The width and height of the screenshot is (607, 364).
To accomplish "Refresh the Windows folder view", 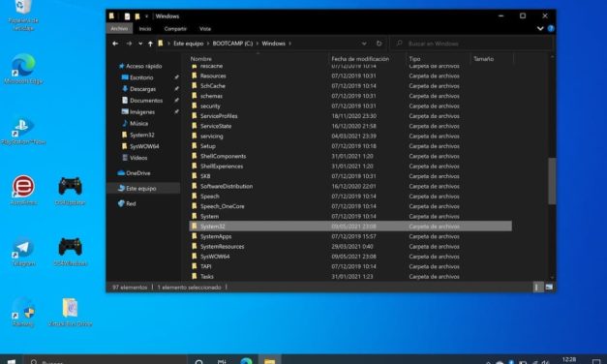I will (x=379, y=44).
